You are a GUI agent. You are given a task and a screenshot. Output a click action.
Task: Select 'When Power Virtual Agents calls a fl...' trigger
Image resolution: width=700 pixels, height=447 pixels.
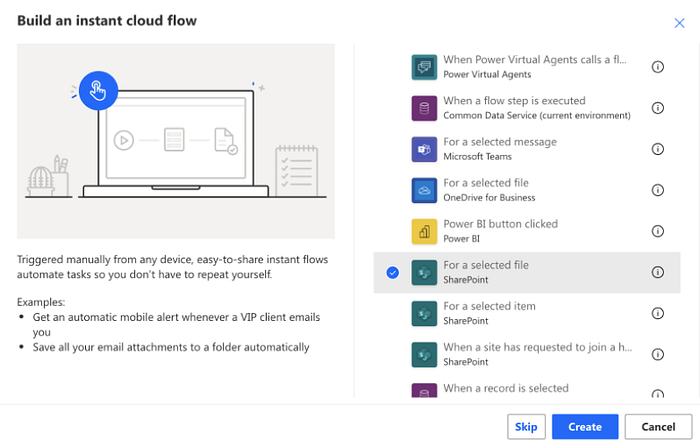point(527,67)
